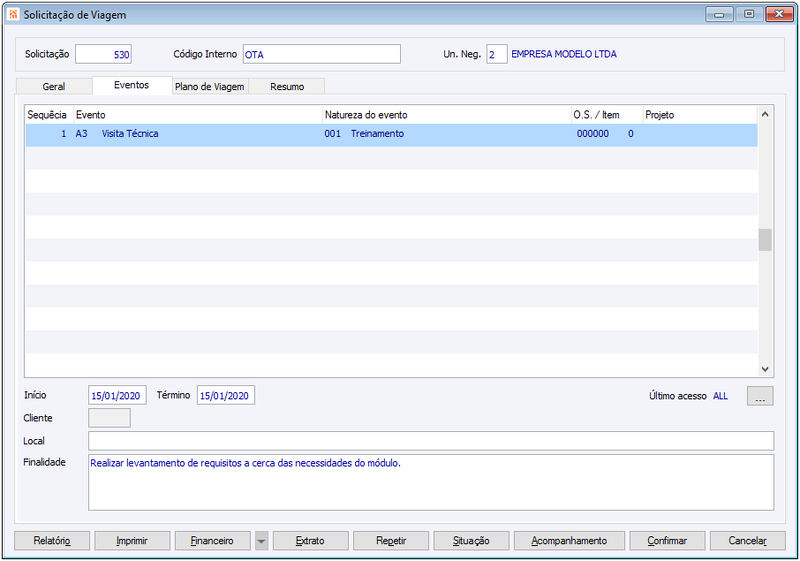800x561 pixels.
Task: Click the grid vertical scrollbar thumb
Action: 765,240
